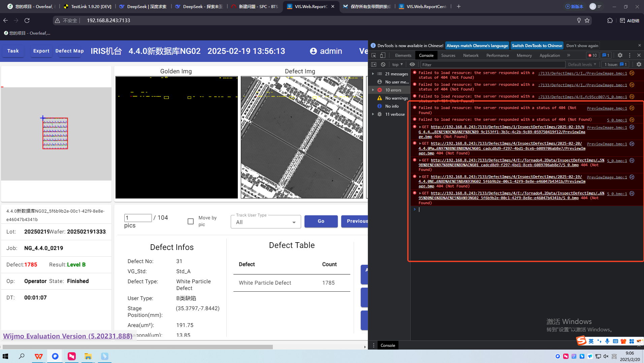Open File Explorer from taskbar
Viewport: 644px width, 363px height.
pos(88,356)
